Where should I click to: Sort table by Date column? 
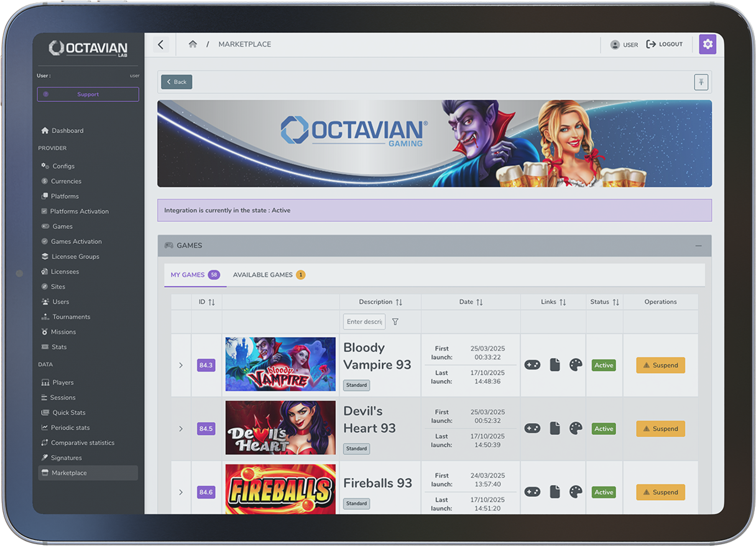click(x=480, y=302)
